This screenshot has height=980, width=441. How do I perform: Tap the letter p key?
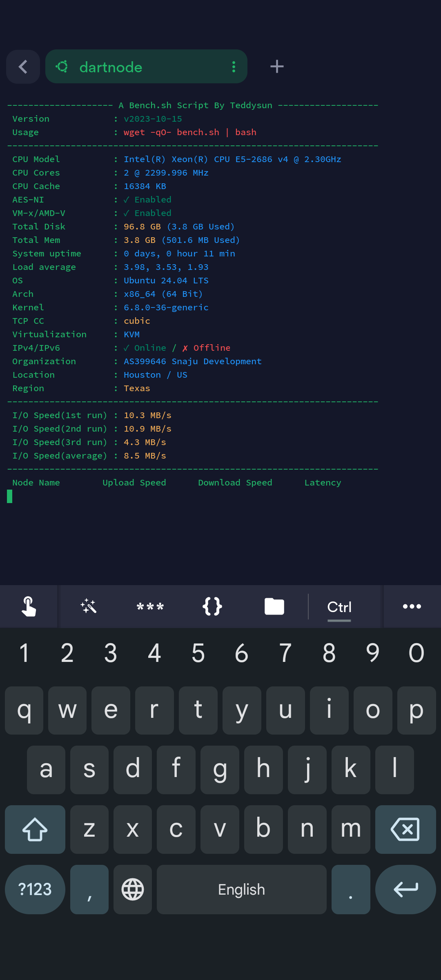[x=416, y=710]
